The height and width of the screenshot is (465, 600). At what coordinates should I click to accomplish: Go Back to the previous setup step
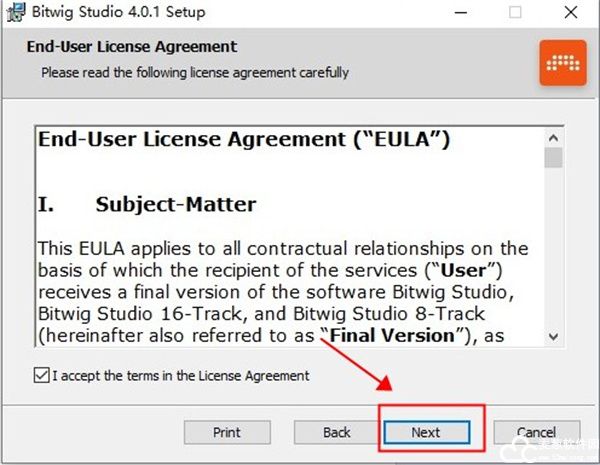[x=337, y=432]
